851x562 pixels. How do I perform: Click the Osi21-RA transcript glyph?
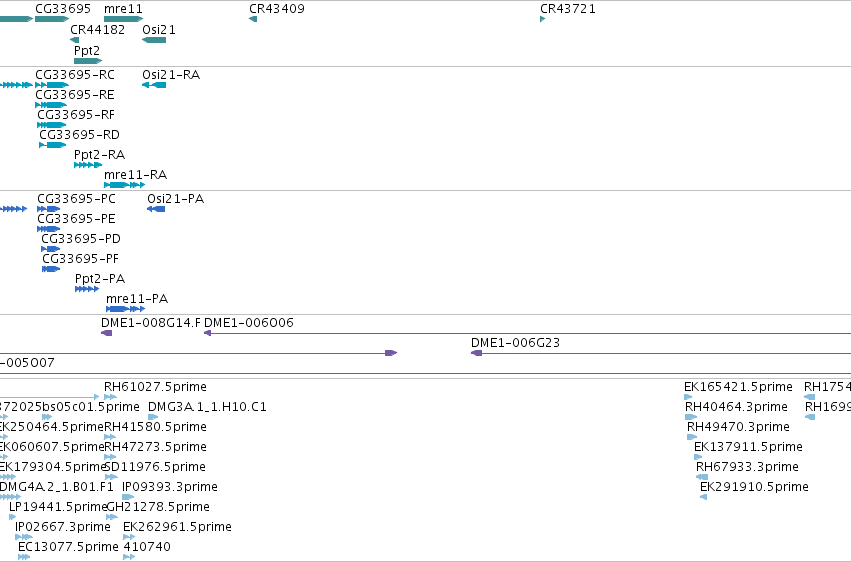tap(154, 85)
